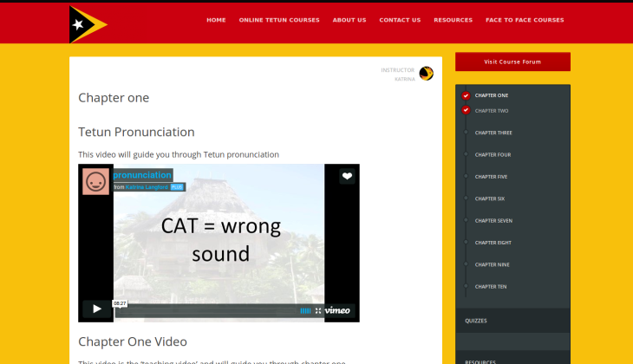This screenshot has height=364, width=633.
Task: Click Chapter Four progress dot
Action: 466,154
